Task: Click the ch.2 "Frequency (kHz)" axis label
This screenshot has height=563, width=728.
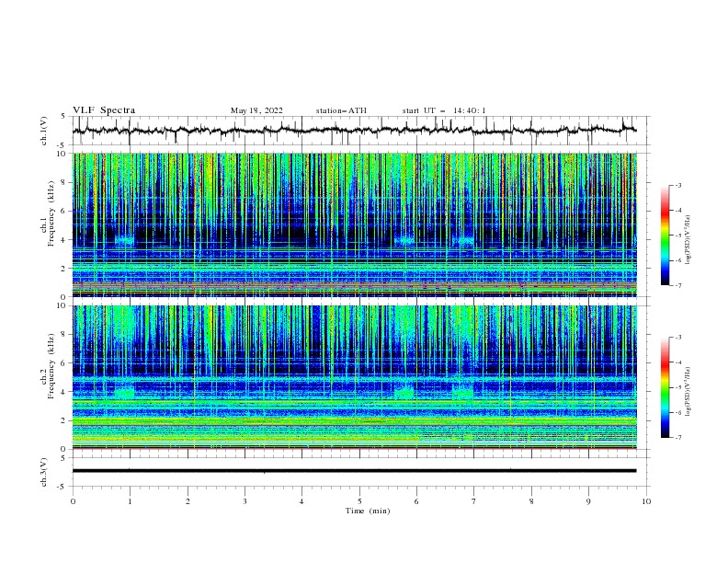Action: point(51,366)
